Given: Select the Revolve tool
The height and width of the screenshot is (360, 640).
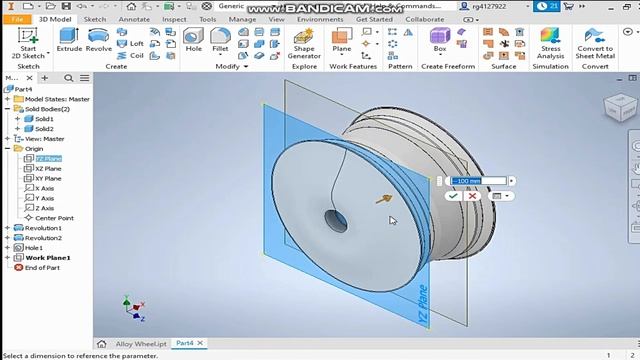Looking at the screenshot, I should pos(99,40).
